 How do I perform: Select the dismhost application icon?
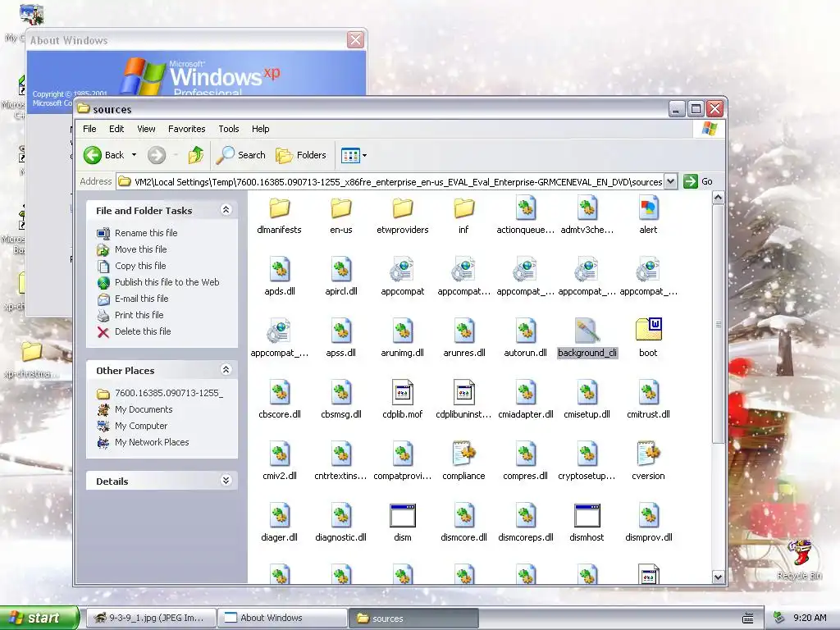coord(587,515)
